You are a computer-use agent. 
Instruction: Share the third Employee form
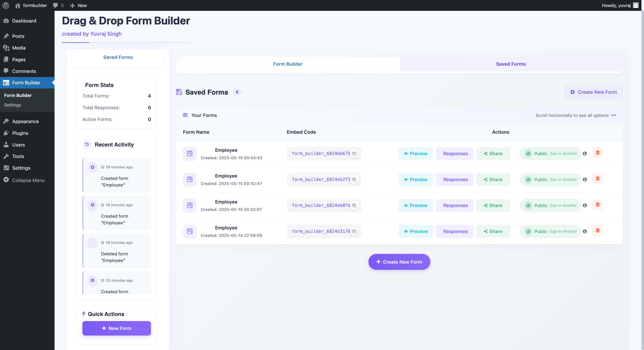493,205
